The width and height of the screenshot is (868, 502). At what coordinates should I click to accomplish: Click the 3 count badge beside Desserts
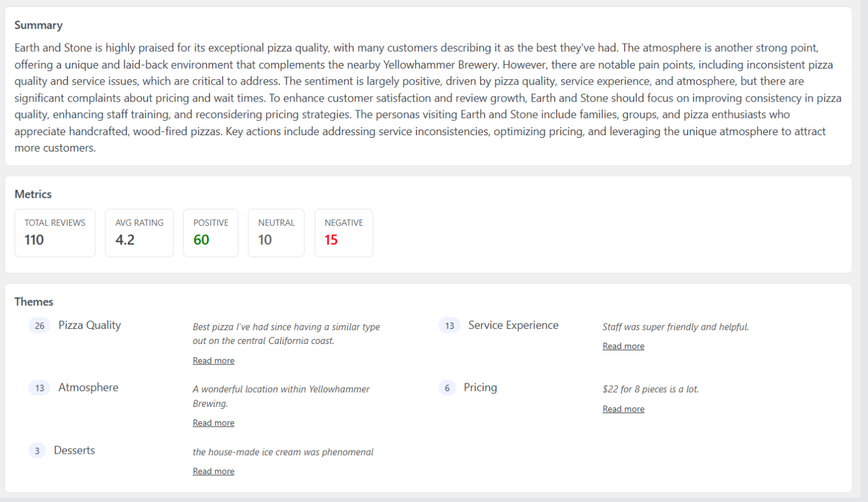pyautogui.click(x=37, y=451)
